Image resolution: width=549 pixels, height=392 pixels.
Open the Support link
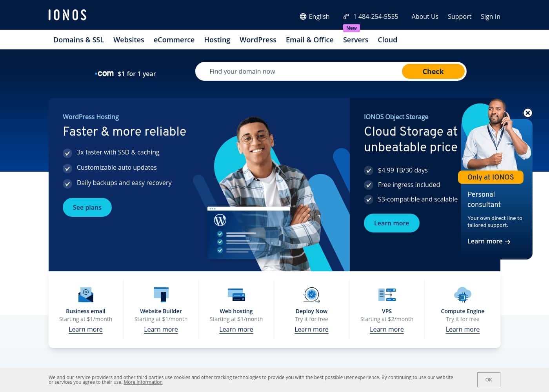pyautogui.click(x=460, y=16)
